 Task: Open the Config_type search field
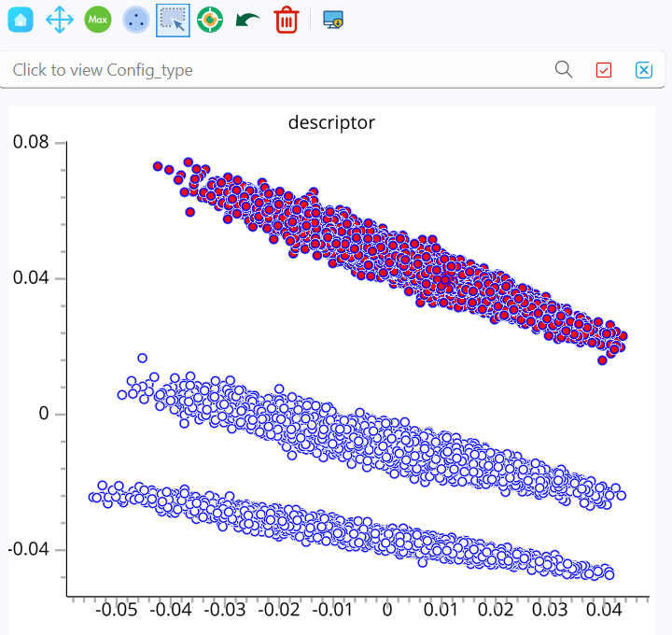click(274, 70)
